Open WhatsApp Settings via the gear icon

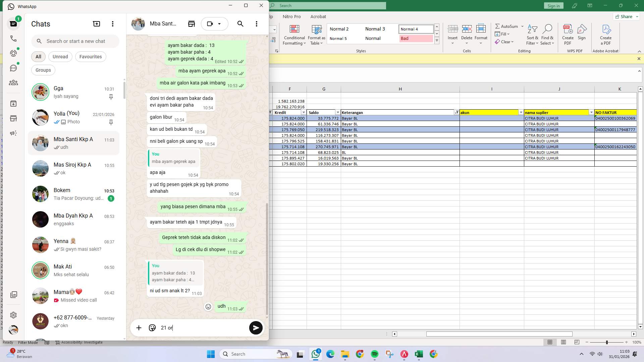(x=13, y=315)
